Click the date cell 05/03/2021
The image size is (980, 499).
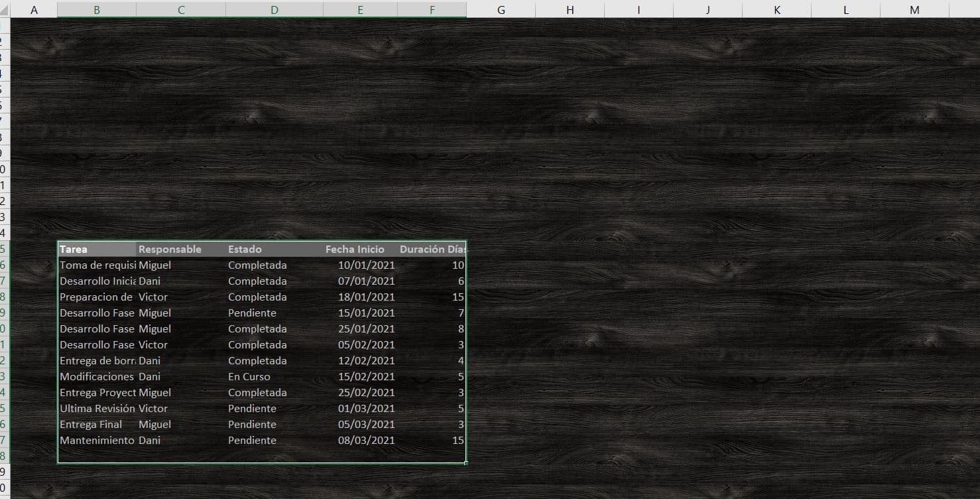(x=360, y=425)
